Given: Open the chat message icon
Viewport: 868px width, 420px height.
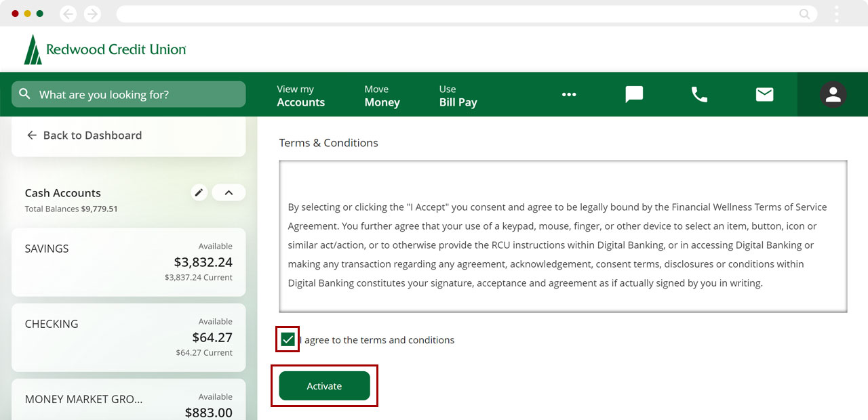Looking at the screenshot, I should point(634,94).
